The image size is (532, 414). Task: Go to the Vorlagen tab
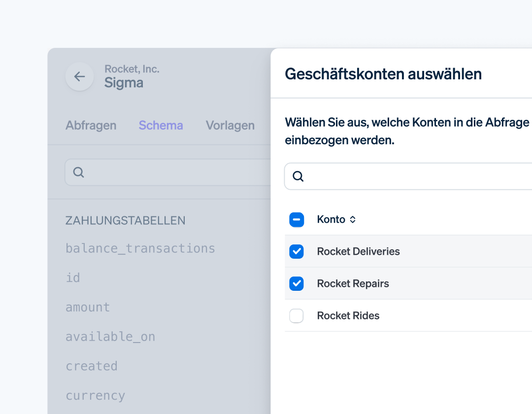[x=230, y=126]
